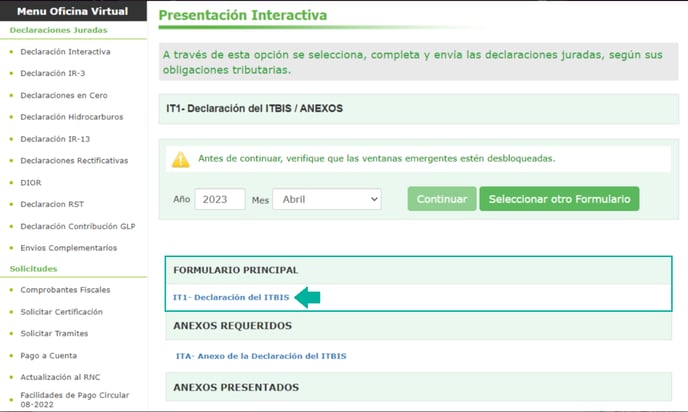Click the Solicitudes section heading
This screenshot has height=412, width=688.
click(33, 269)
